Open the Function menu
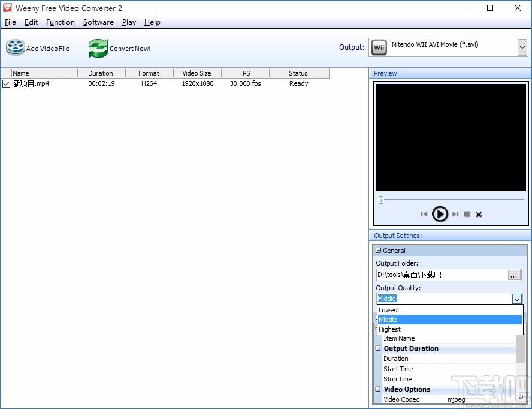Image resolution: width=532 pixels, height=409 pixels. click(60, 22)
